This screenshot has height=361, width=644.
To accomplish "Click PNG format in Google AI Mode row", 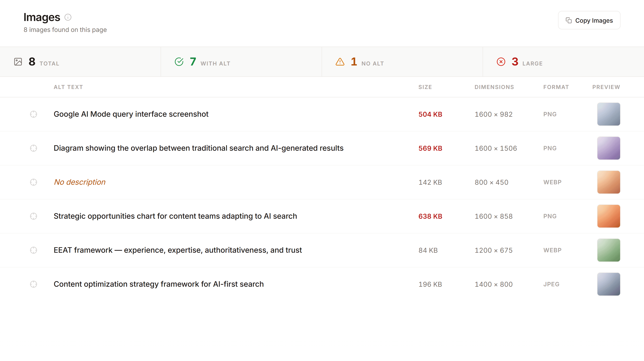I will pyautogui.click(x=550, y=114).
